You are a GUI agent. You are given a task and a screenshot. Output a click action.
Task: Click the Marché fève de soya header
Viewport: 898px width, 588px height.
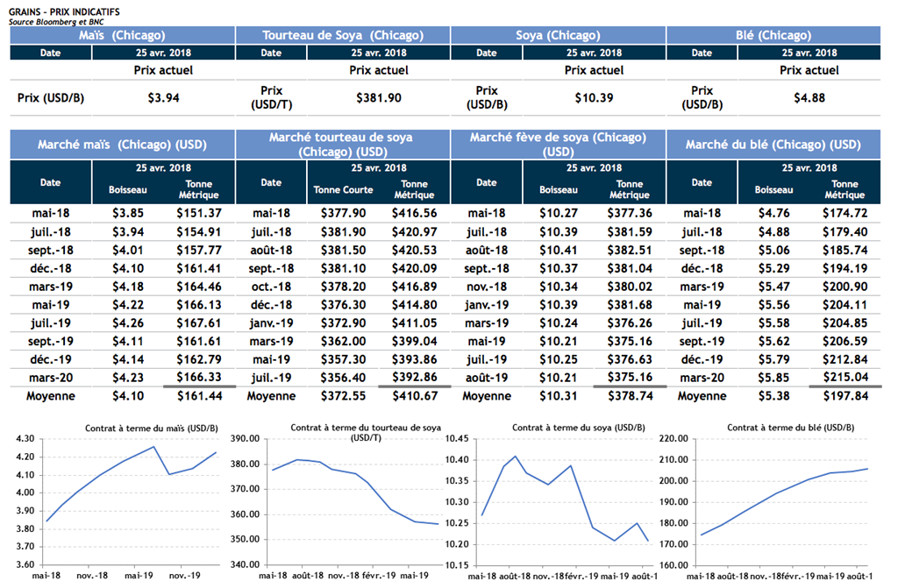pos(558,145)
